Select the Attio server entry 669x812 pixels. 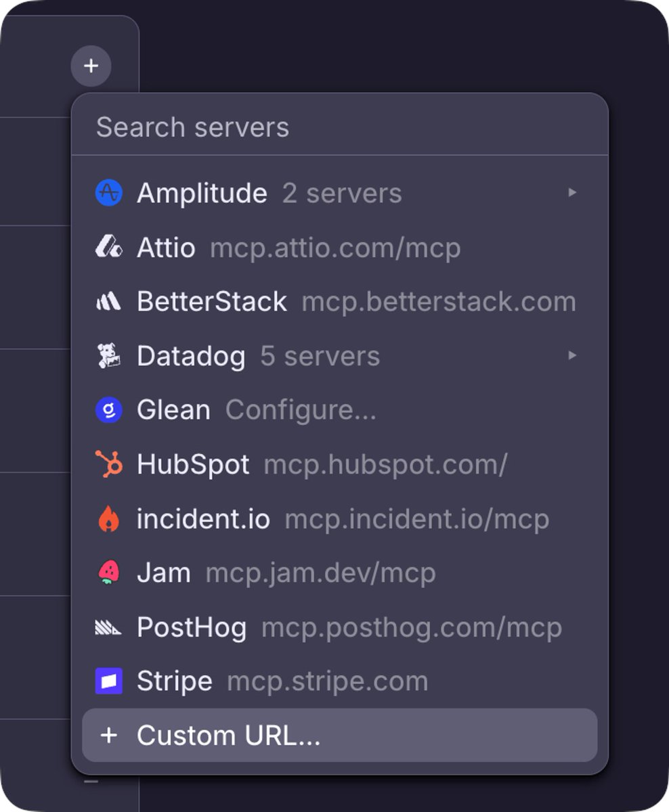pyautogui.click(x=339, y=248)
